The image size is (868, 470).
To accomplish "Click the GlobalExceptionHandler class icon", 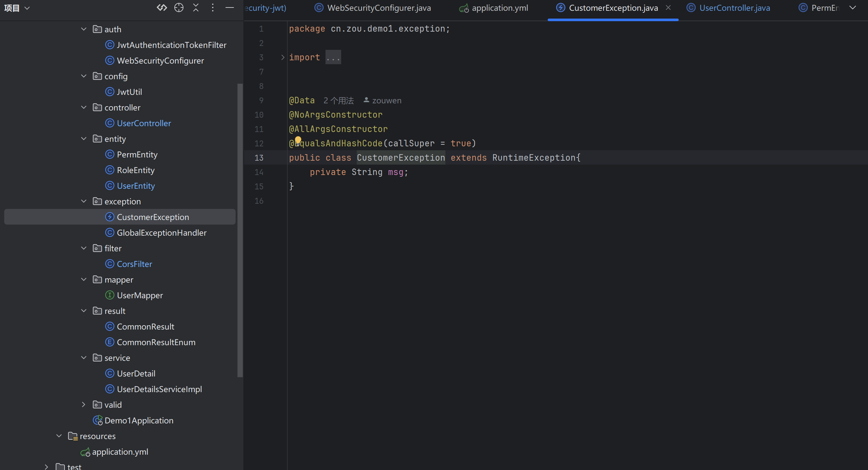I will [x=109, y=233].
